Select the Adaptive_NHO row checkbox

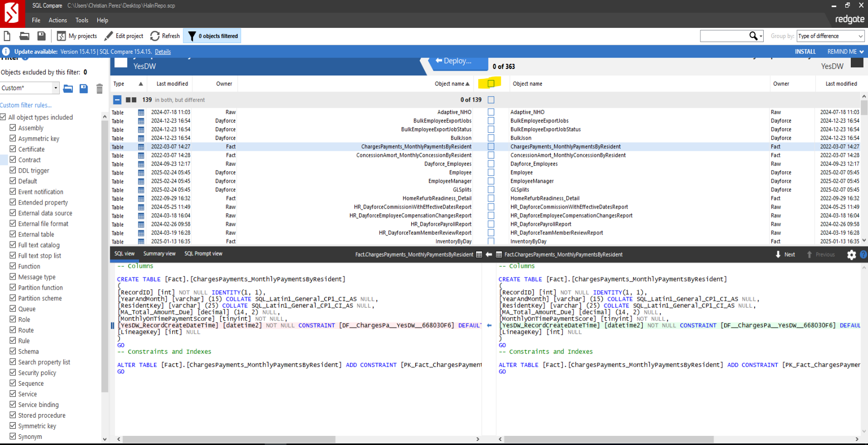[491, 112]
